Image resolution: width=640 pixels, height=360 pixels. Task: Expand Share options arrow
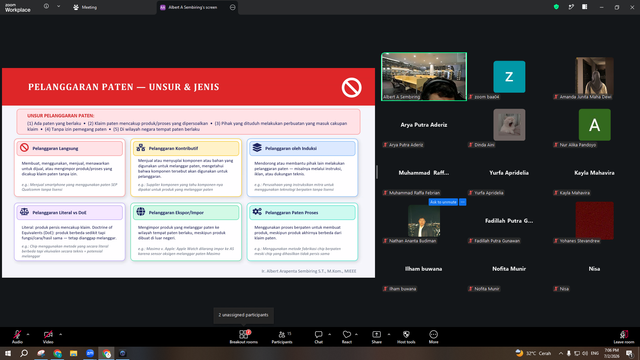pyautogui.click(x=389, y=334)
